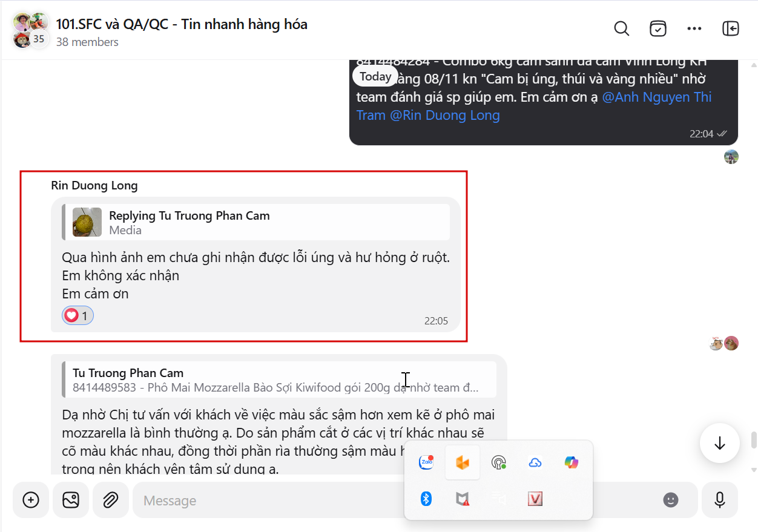The image size is (758, 532).
Task: Open the photo gallery picker
Action: [x=71, y=500]
